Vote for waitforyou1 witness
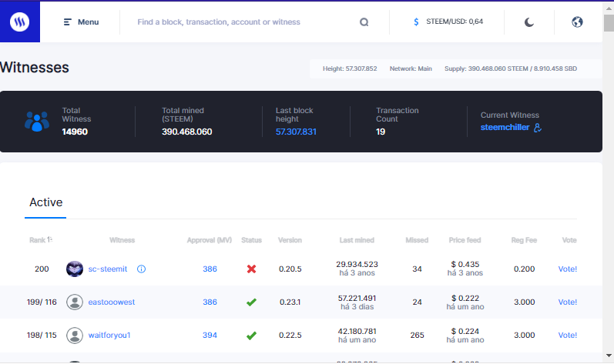The image size is (614, 364). point(568,336)
